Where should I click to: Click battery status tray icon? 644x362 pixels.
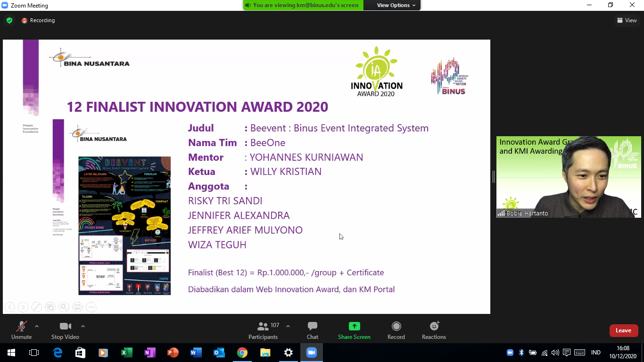click(x=533, y=353)
